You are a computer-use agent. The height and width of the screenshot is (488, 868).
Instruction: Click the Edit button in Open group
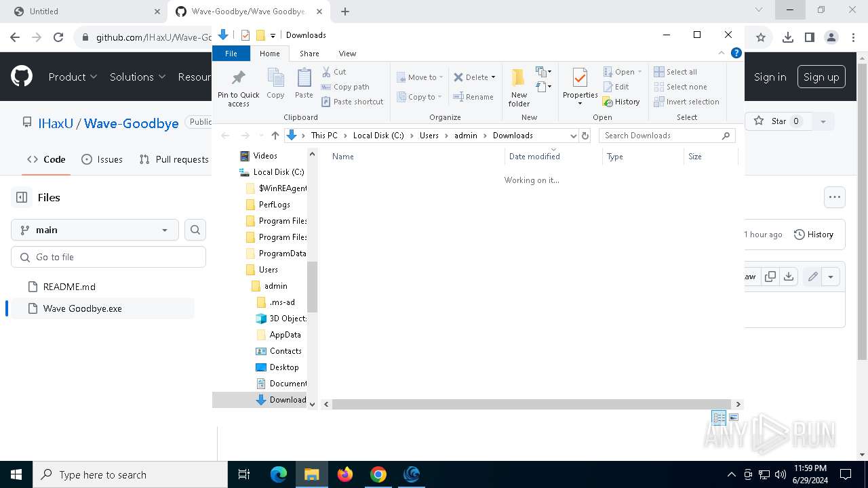click(x=616, y=87)
